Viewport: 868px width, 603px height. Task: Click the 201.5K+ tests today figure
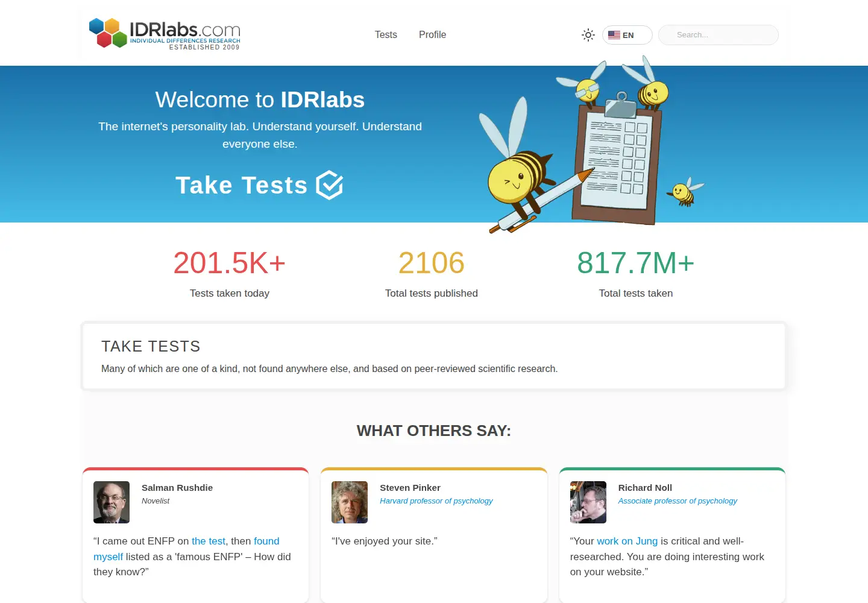[230, 263]
